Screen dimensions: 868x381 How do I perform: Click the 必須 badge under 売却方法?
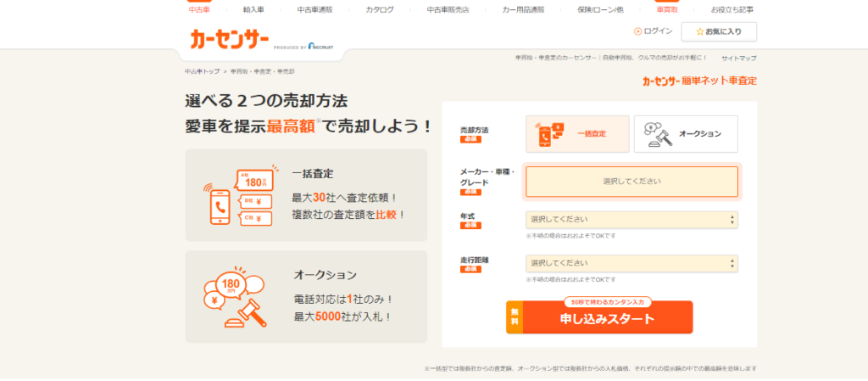470,139
